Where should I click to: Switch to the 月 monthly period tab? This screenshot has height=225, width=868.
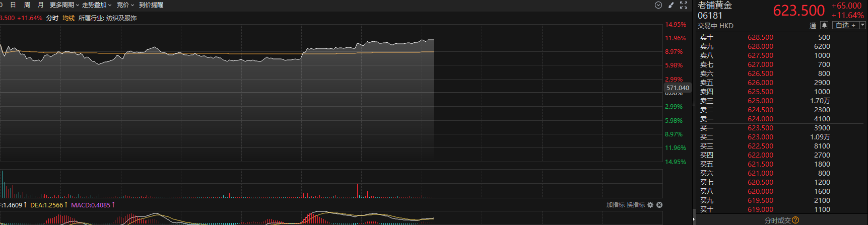[41, 5]
